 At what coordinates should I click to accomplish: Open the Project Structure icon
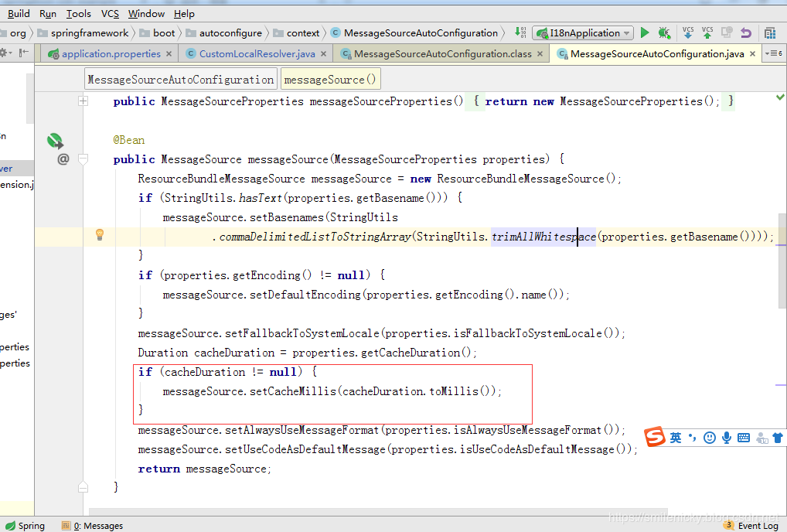[770, 33]
